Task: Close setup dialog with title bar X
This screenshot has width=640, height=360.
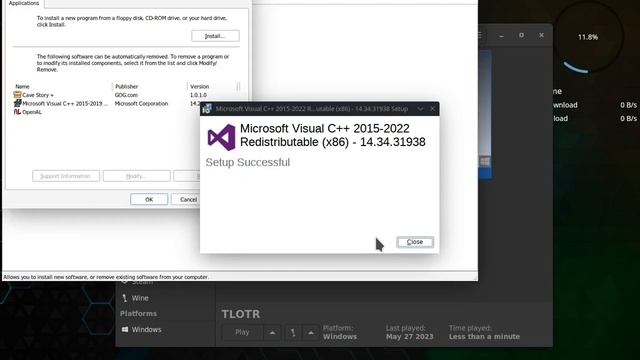Action: tap(433, 109)
